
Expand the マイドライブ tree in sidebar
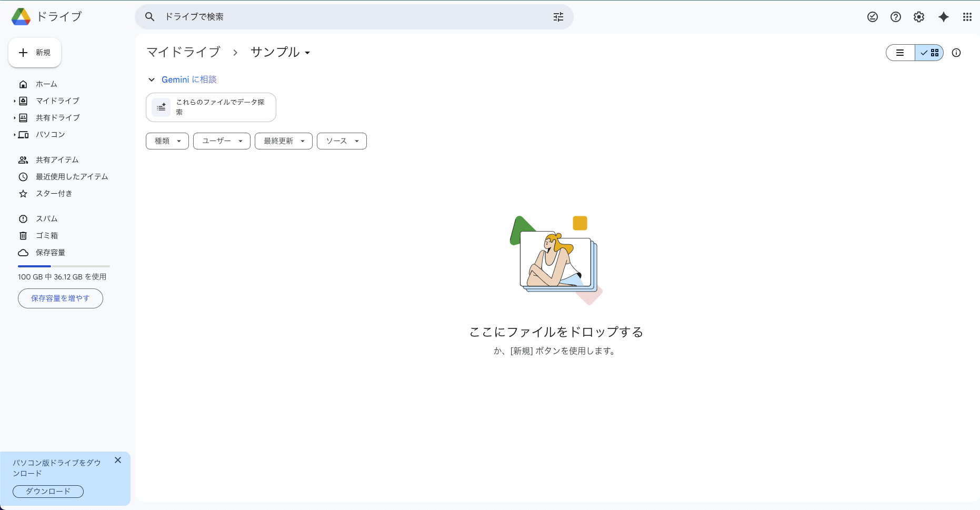point(15,101)
